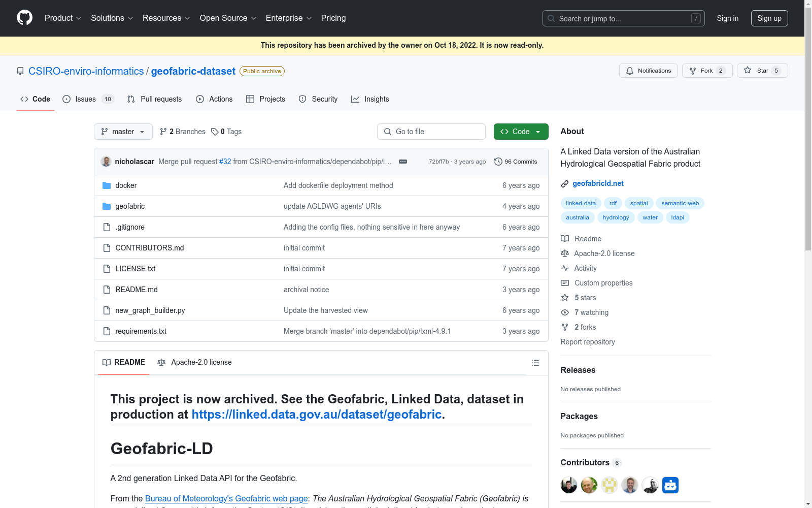The height and width of the screenshot is (508, 812).
Task: Open the green Code dropdown
Action: coord(521,132)
